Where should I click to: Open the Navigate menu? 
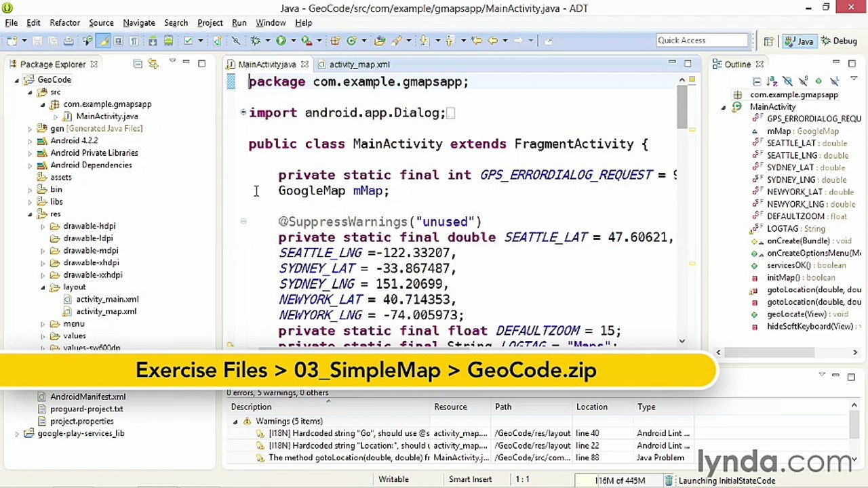138,22
